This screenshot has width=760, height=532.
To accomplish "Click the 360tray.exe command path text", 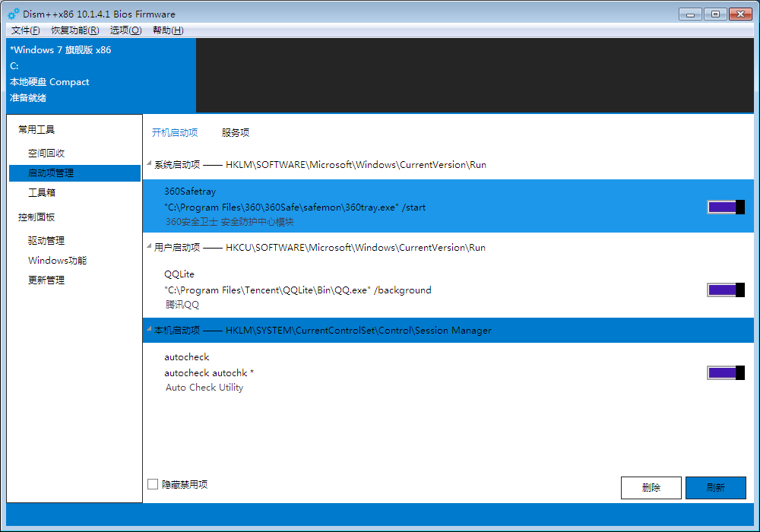I will (x=295, y=207).
